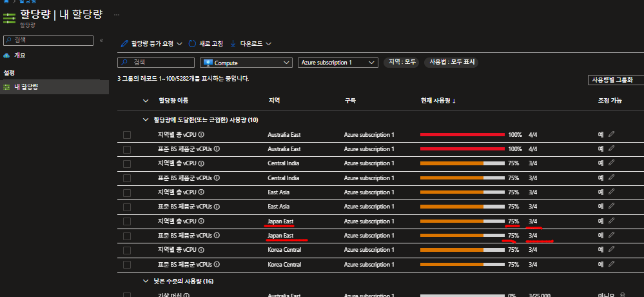Click the pencil icon of 할당량 증가 요청
Screen dimensions: 644x297
[124, 44]
